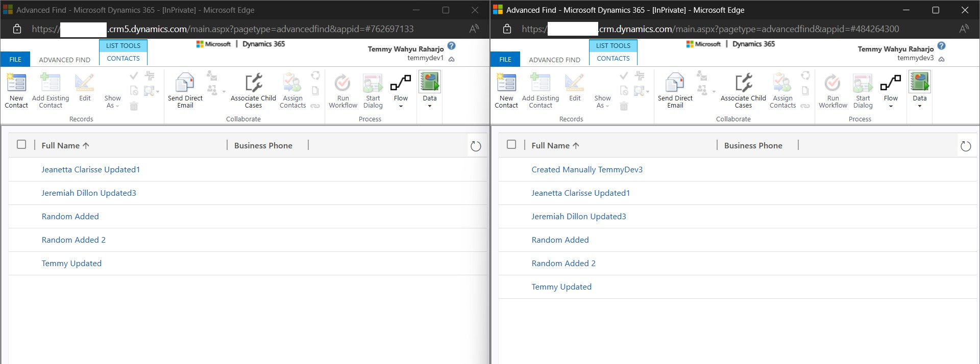Image resolution: width=980 pixels, height=364 pixels.
Task: Click Associate Child Cases in right window
Action: [743, 91]
